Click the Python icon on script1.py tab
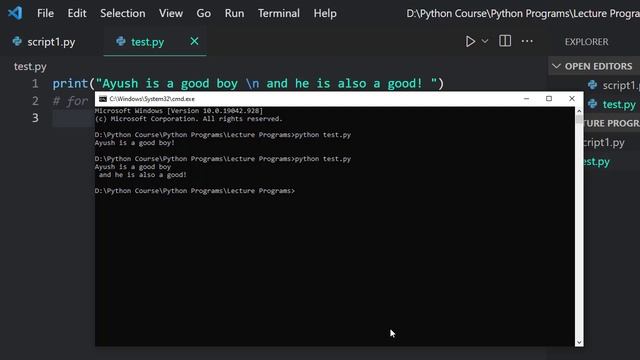The image size is (640, 360). 17,41
